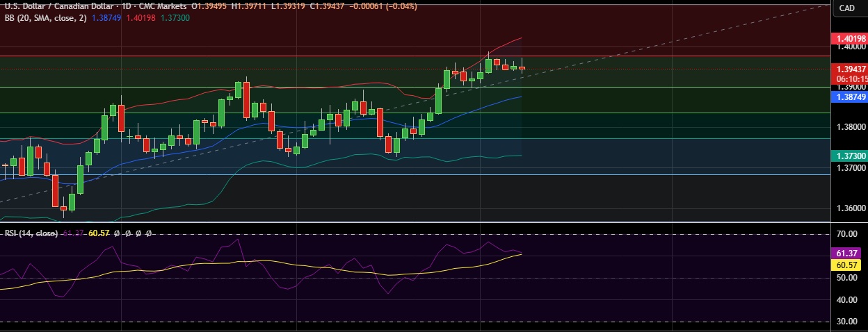Viewport: 868px width, 332px height.
Task: Click the blue 1.38749 price axis label
Action: (851, 98)
